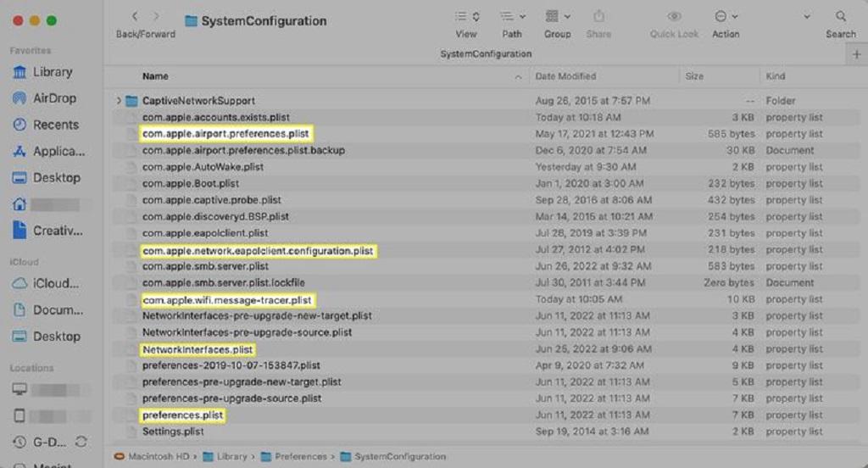This screenshot has height=468, width=868.
Task: Select com.apple.network.eapolclient.configuration.plist
Action: pos(258,251)
